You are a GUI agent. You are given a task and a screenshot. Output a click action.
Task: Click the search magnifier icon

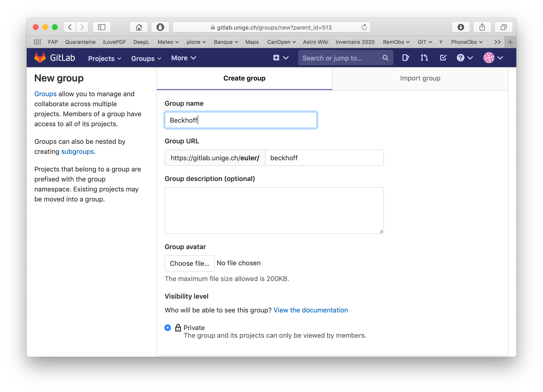(385, 58)
